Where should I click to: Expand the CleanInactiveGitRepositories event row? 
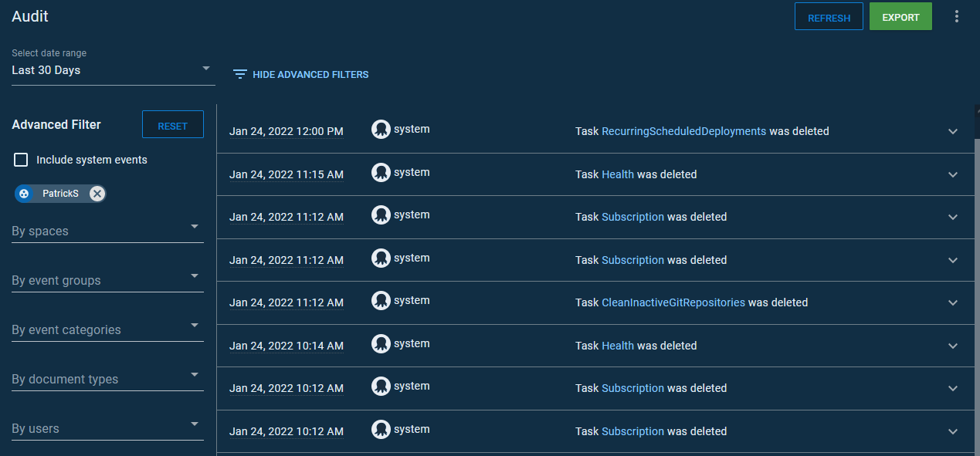(953, 303)
